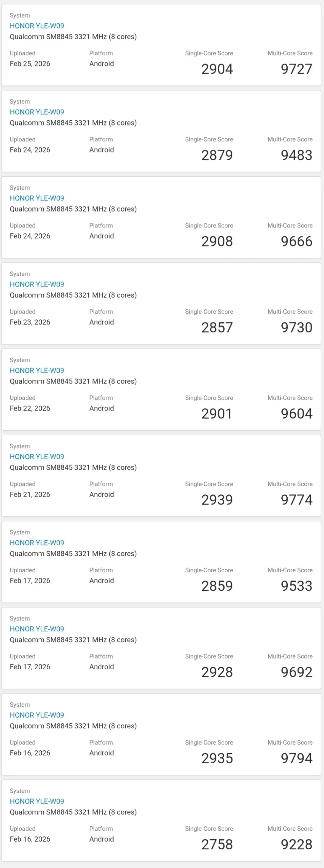Click the multi-core score 9604
324x868 pixels.
(296, 414)
